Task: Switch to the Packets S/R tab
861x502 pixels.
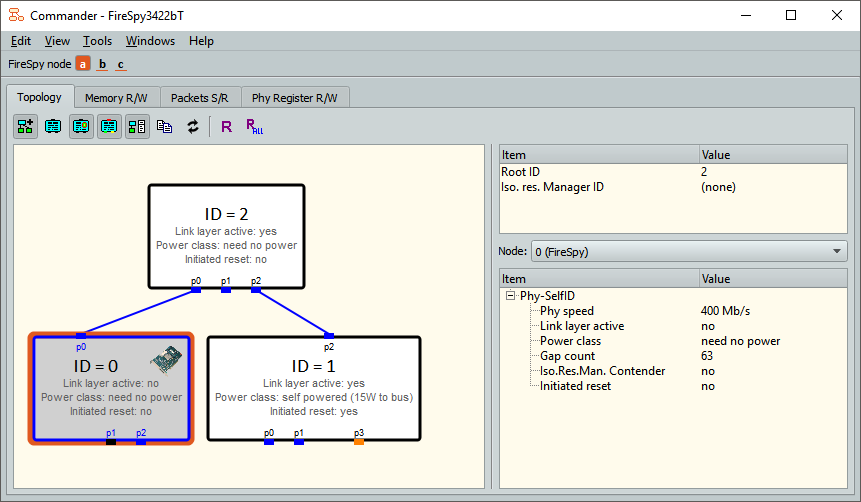Action: point(199,98)
